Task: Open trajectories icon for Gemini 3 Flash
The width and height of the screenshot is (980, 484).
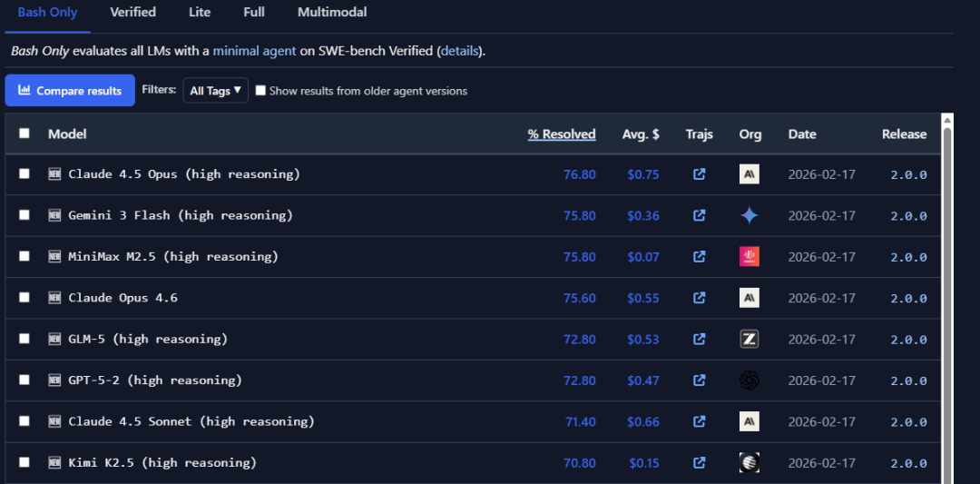Action: (x=699, y=215)
